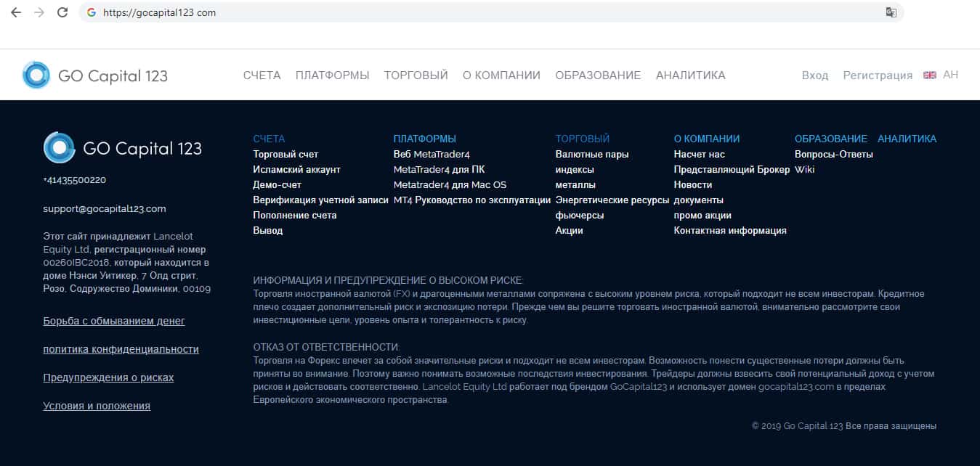
Task: Click the © 2019 Go Capital 123 copyright text
Action: 844,426
